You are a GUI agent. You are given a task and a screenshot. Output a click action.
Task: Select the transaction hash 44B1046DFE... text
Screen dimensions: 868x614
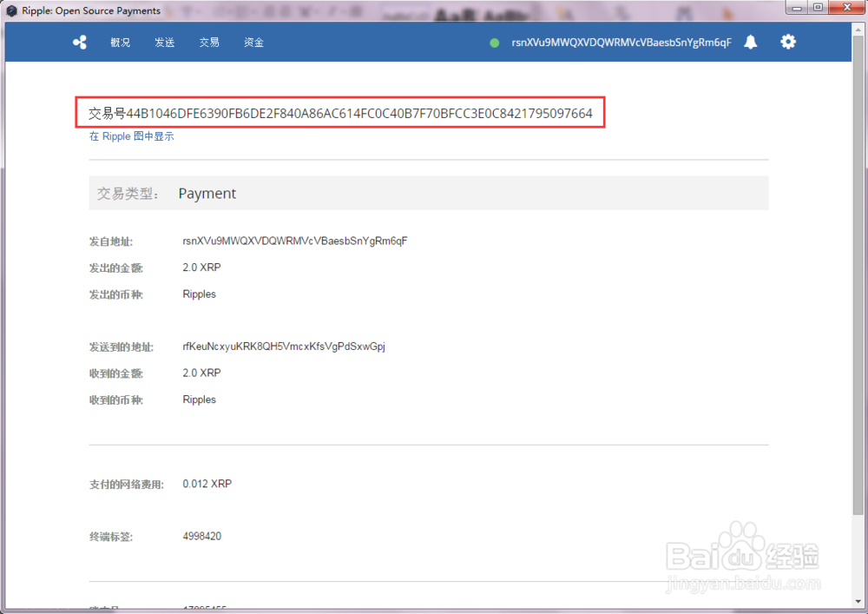coord(359,114)
